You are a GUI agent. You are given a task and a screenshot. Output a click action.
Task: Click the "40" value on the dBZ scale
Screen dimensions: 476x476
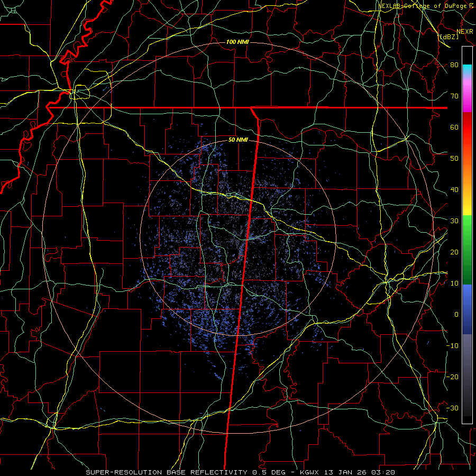pyautogui.click(x=454, y=190)
